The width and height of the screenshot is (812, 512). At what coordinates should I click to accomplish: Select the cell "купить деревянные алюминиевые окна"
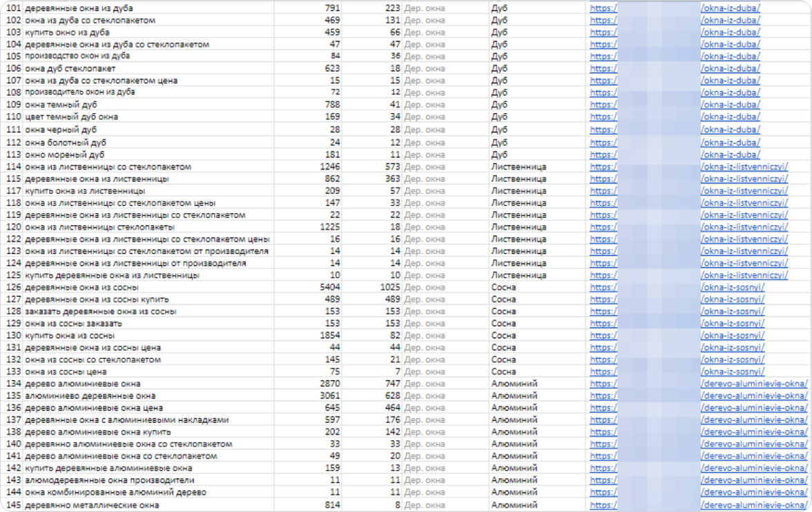(x=109, y=468)
